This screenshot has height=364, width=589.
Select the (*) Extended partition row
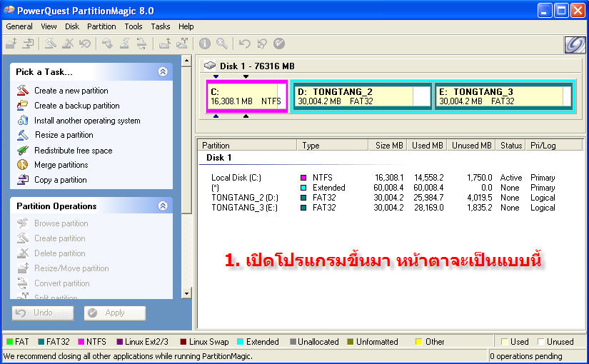[x=383, y=188]
